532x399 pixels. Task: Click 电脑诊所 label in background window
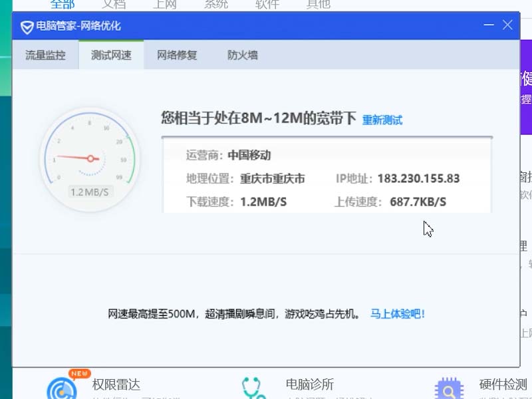(x=310, y=385)
